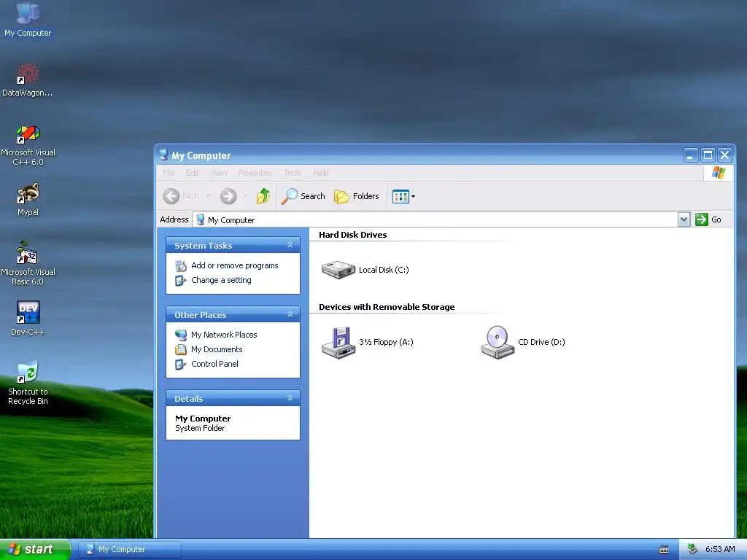
Task: Click the Control Panel sidebar icon
Action: point(181,365)
